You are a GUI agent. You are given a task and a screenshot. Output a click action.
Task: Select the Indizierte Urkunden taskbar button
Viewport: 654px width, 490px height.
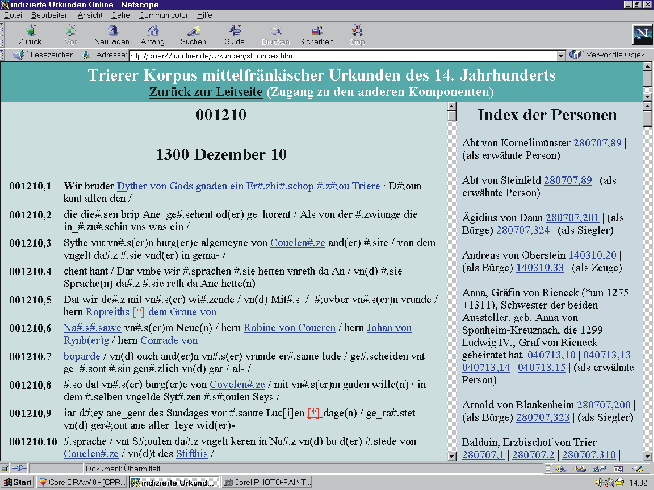point(174,482)
